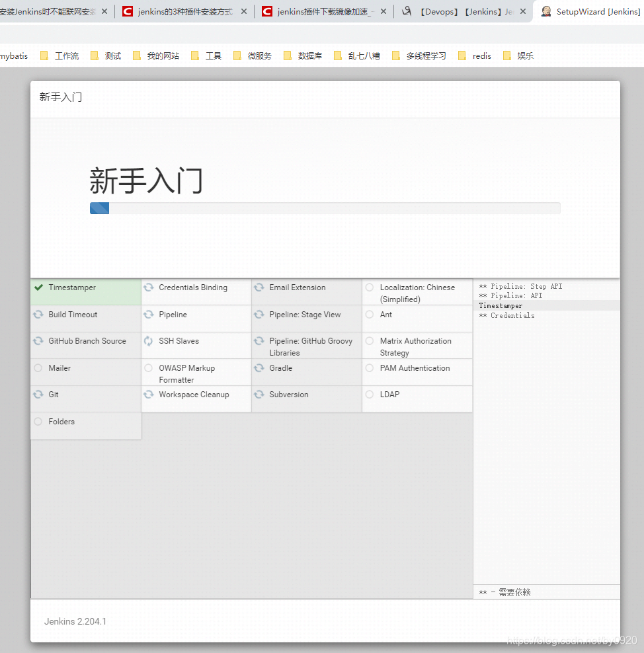
Task: Click the sync icon beside Pipeline plugin
Action: pyautogui.click(x=149, y=315)
